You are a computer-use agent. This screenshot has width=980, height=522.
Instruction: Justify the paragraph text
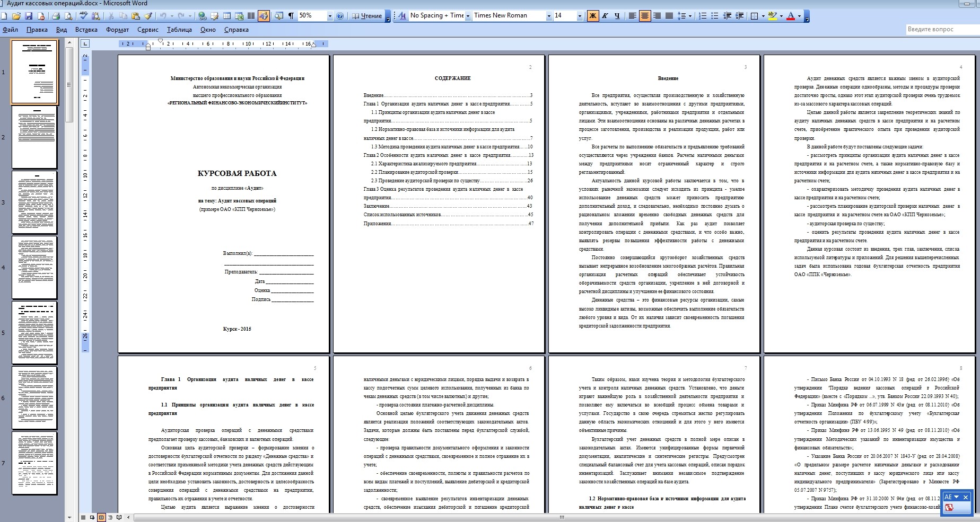point(669,16)
